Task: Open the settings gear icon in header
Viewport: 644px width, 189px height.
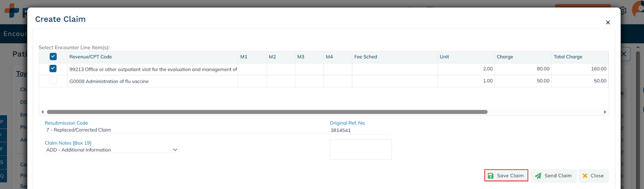Action: tap(623, 10)
